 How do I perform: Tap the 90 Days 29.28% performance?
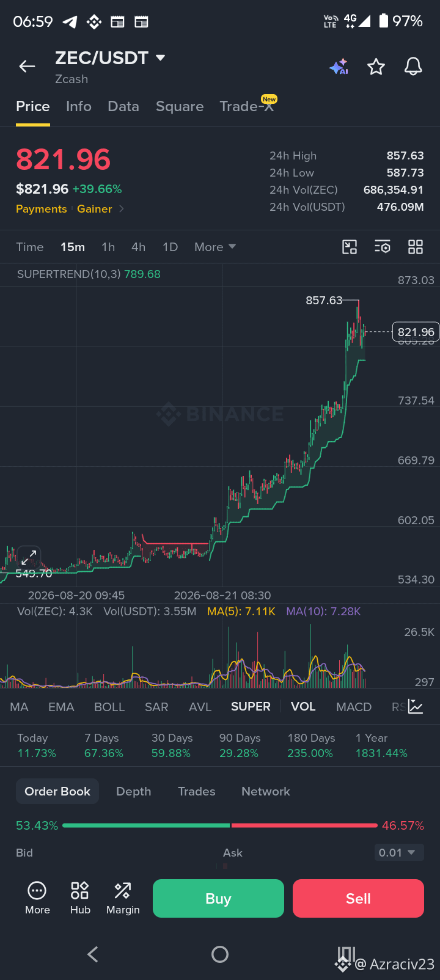point(240,745)
